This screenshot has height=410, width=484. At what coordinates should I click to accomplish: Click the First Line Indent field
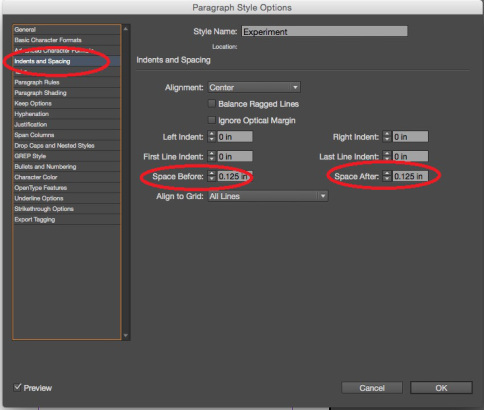point(235,156)
